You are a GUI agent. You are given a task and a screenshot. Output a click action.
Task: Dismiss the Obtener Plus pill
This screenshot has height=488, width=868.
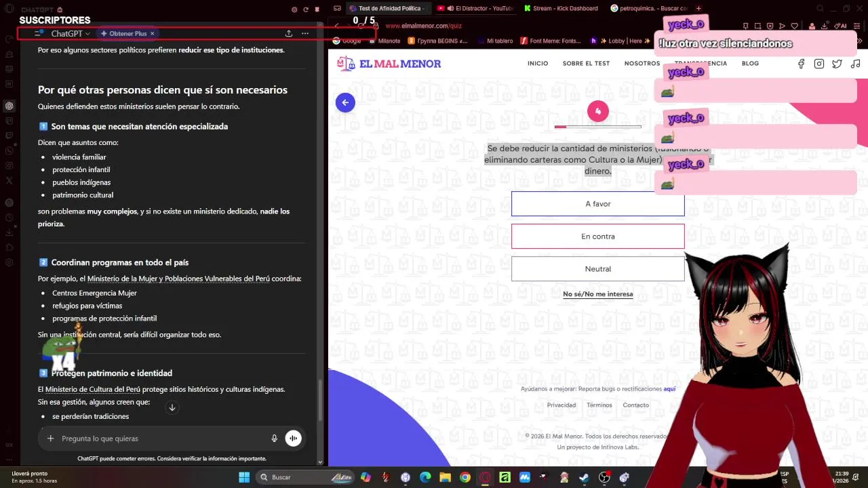(153, 33)
